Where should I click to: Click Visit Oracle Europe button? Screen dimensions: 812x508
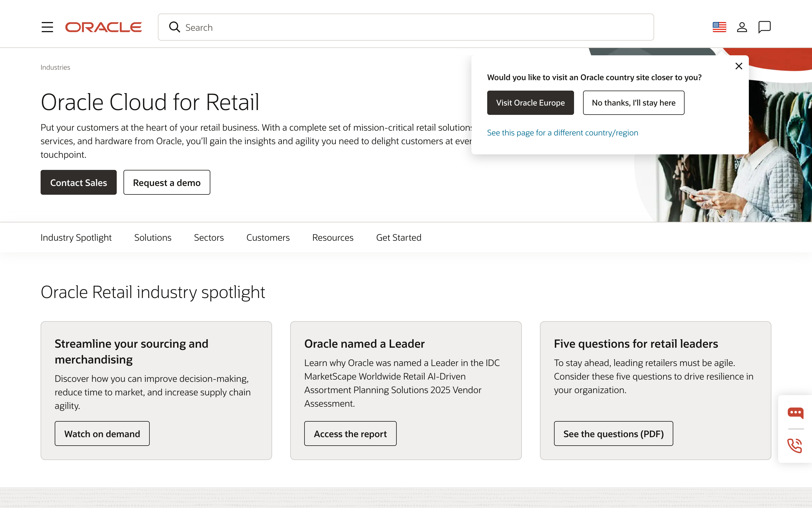tap(530, 103)
